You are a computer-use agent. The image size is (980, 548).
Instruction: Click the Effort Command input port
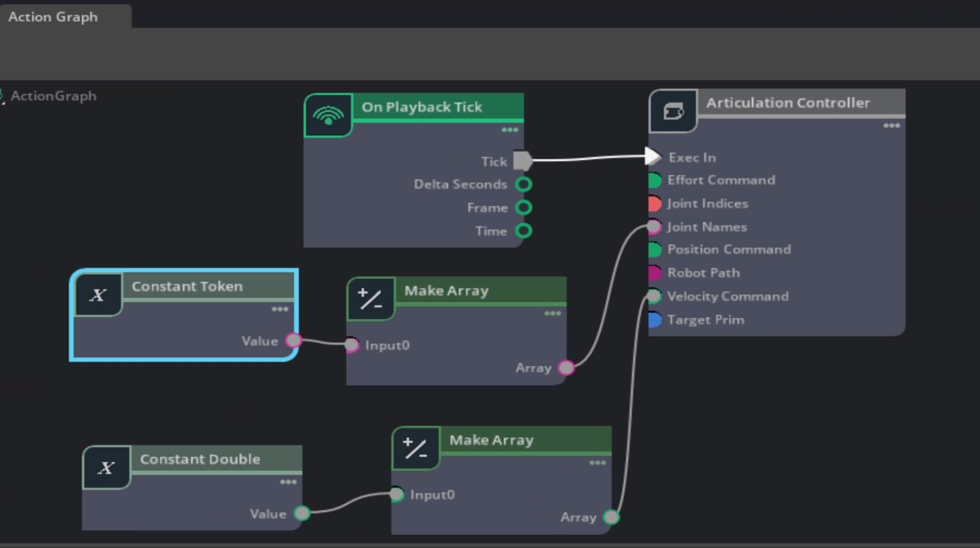point(655,180)
